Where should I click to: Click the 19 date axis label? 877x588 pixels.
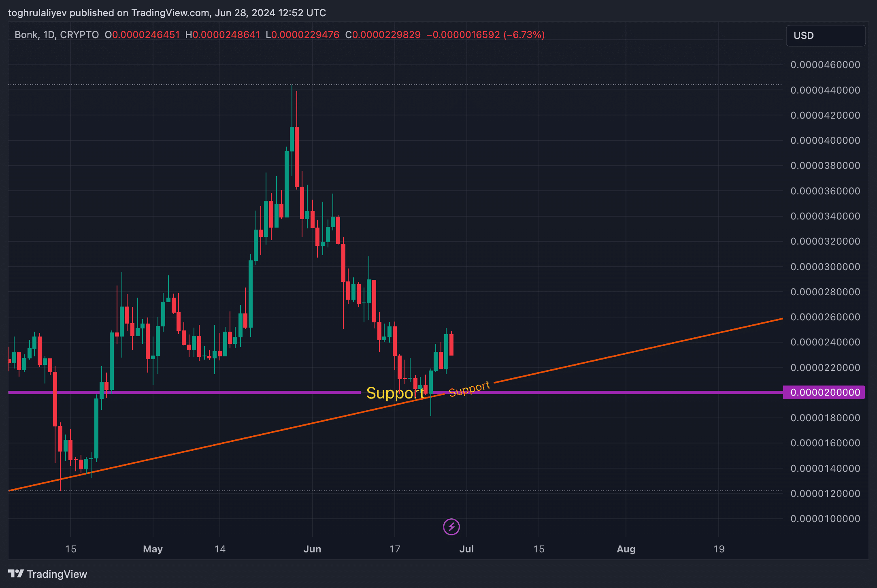pyautogui.click(x=719, y=549)
